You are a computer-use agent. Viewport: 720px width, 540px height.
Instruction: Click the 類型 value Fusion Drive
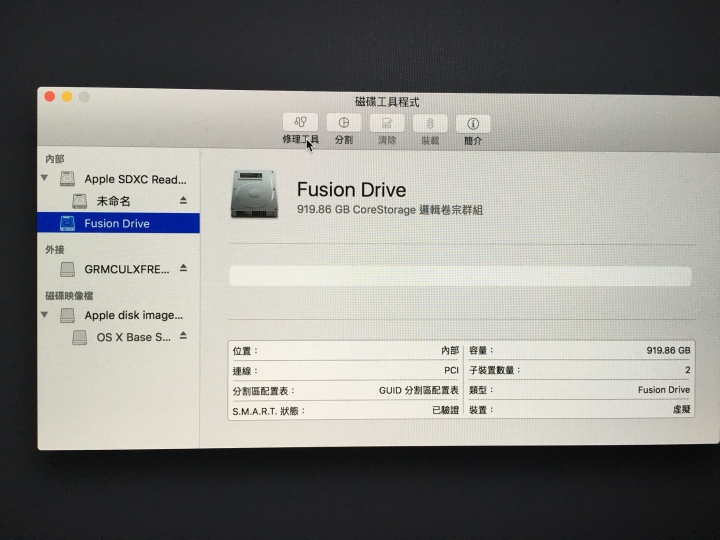[664, 390]
